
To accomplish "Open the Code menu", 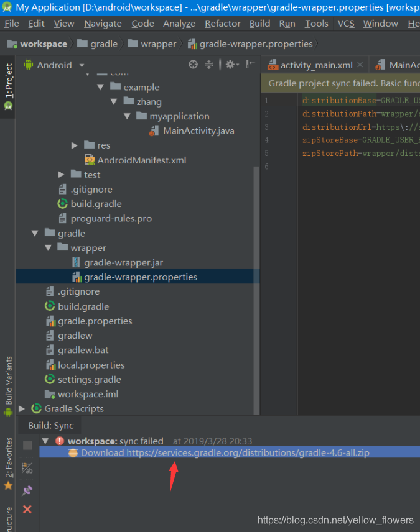I will click(x=142, y=24).
